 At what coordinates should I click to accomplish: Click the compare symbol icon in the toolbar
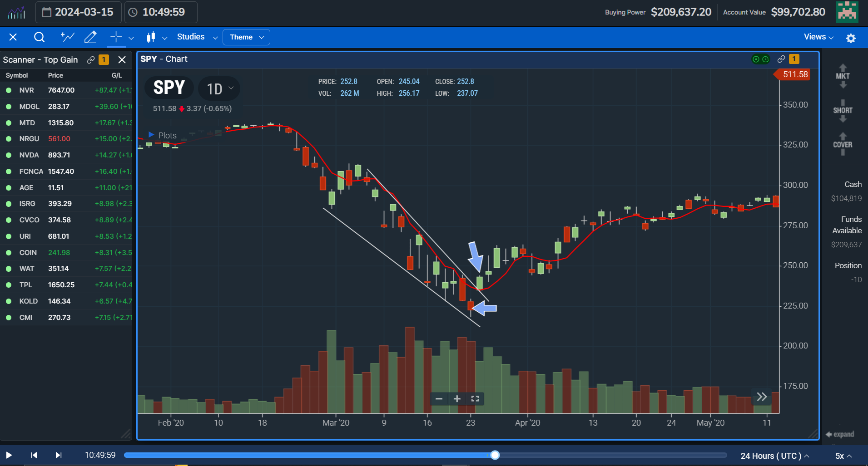[x=67, y=37]
